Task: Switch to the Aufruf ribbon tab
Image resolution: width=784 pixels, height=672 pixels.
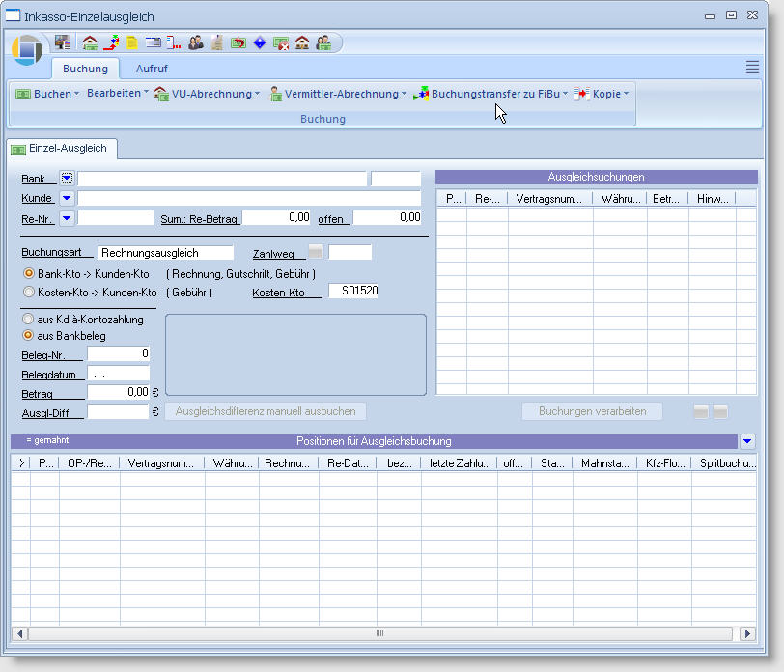Action: tap(152, 69)
